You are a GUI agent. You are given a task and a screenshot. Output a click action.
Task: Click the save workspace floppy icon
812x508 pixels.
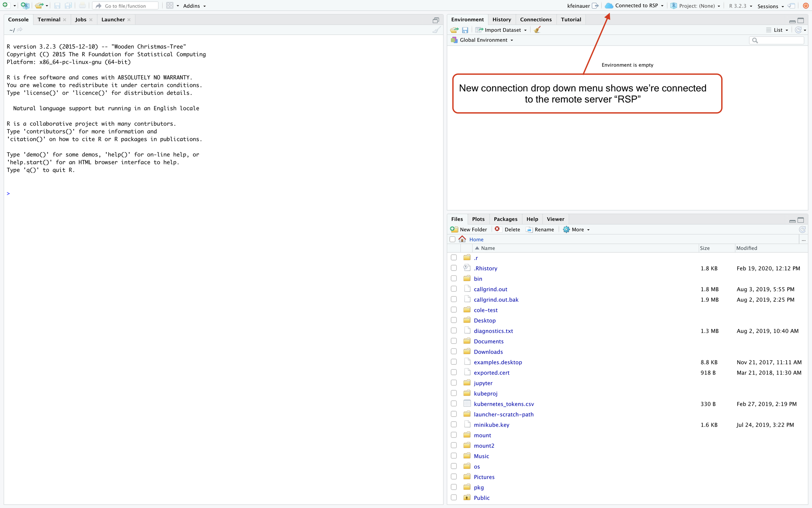point(465,30)
